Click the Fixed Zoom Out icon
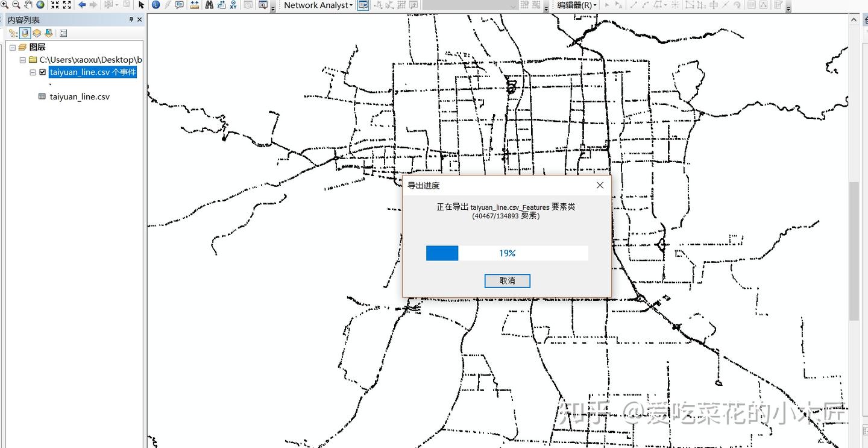 pyautogui.click(x=67, y=5)
